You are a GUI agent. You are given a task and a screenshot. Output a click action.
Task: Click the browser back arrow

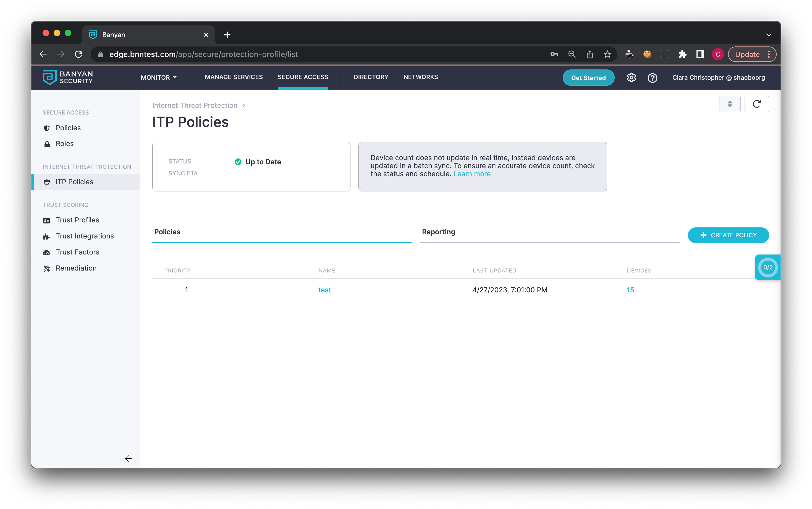[43, 54]
